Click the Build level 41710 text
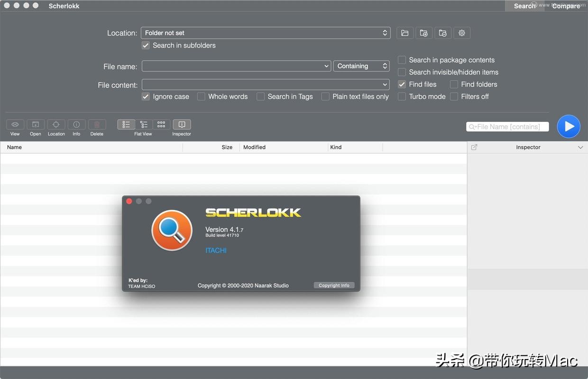The height and width of the screenshot is (379, 588). [222, 236]
